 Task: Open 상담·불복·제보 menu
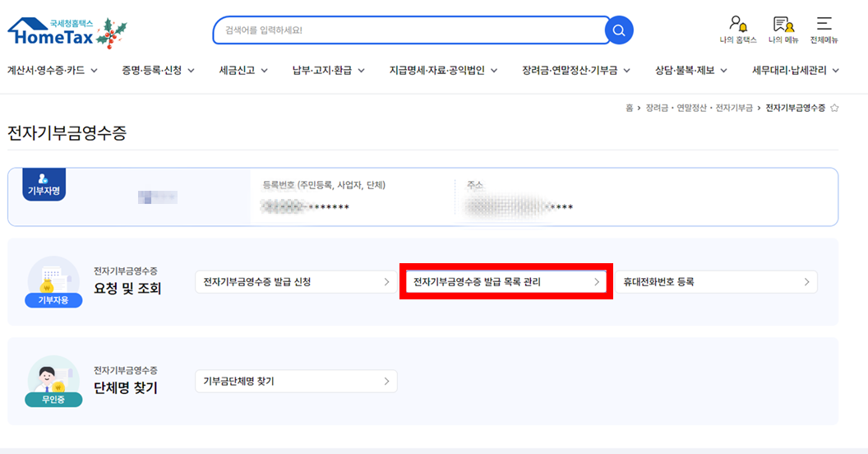[690, 71]
